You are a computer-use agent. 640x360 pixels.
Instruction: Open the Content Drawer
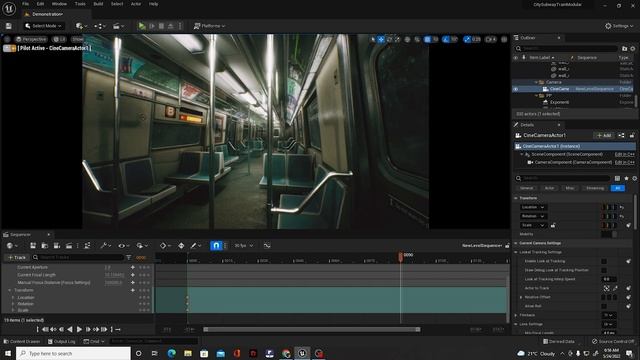pyautogui.click(x=22, y=341)
